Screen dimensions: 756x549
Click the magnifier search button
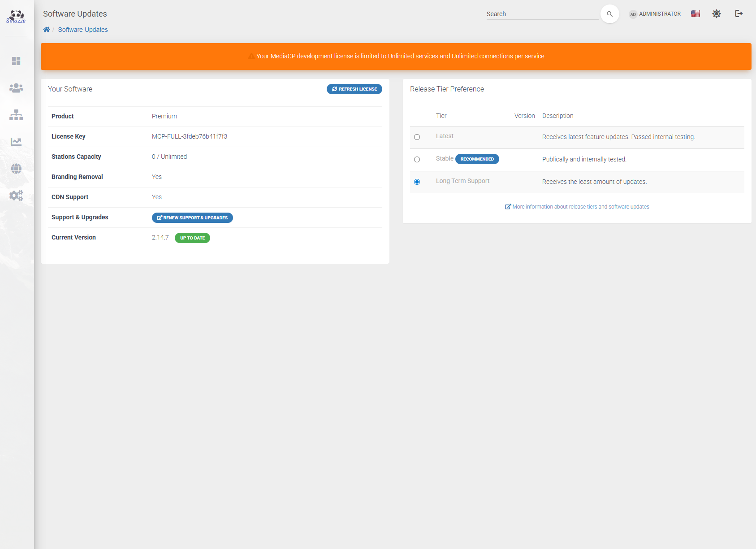click(x=609, y=14)
